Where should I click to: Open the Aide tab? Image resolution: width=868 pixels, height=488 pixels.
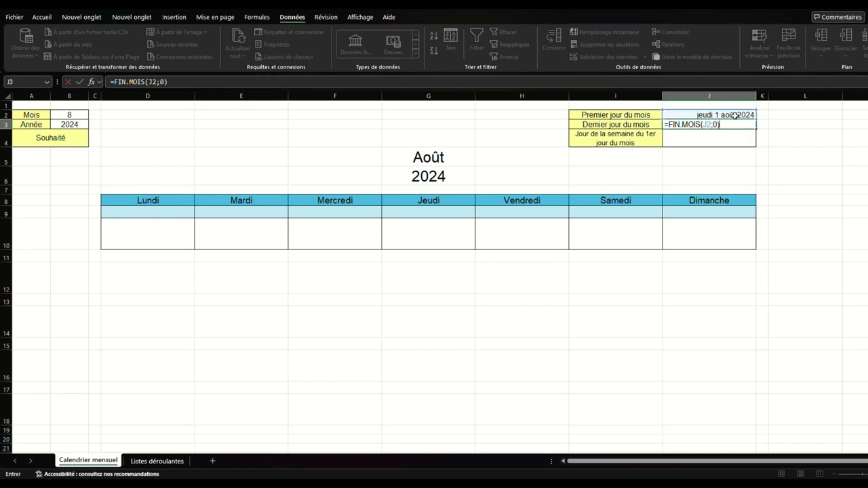click(389, 17)
